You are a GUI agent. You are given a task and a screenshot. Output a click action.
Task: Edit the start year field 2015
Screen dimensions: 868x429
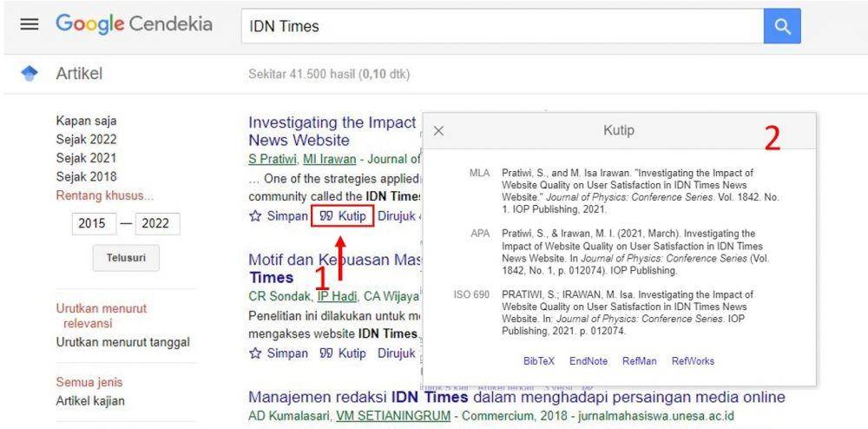point(94,224)
